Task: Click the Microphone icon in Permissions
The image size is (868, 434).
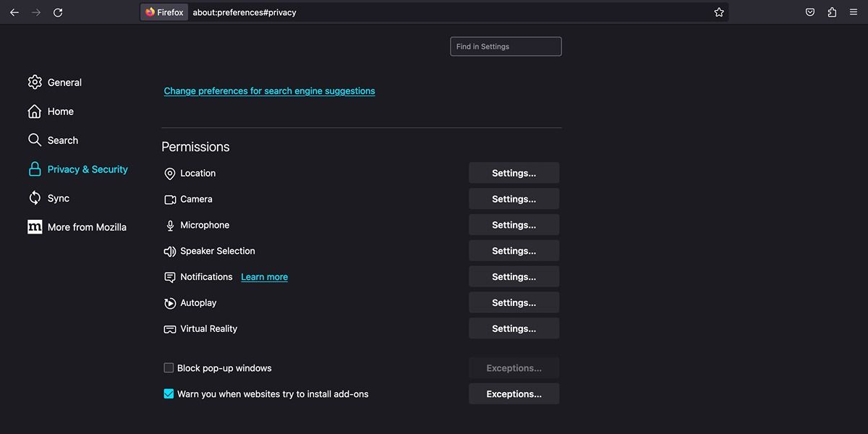Action: coord(169,225)
